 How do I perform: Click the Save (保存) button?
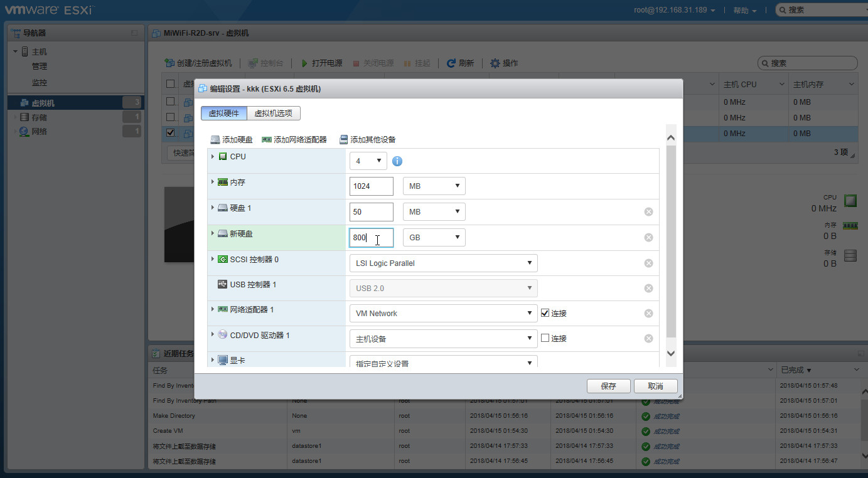(x=608, y=386)
